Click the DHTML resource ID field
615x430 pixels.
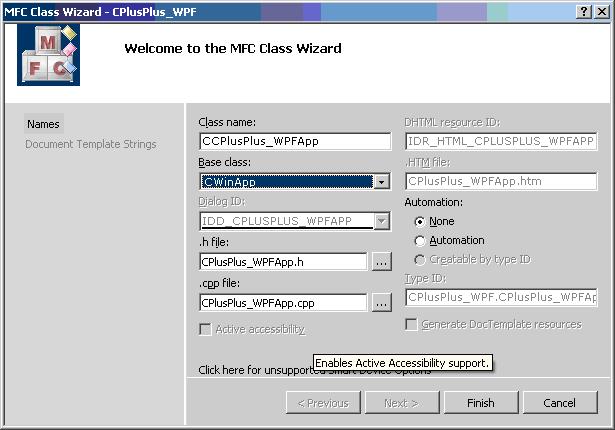[501, 141]
